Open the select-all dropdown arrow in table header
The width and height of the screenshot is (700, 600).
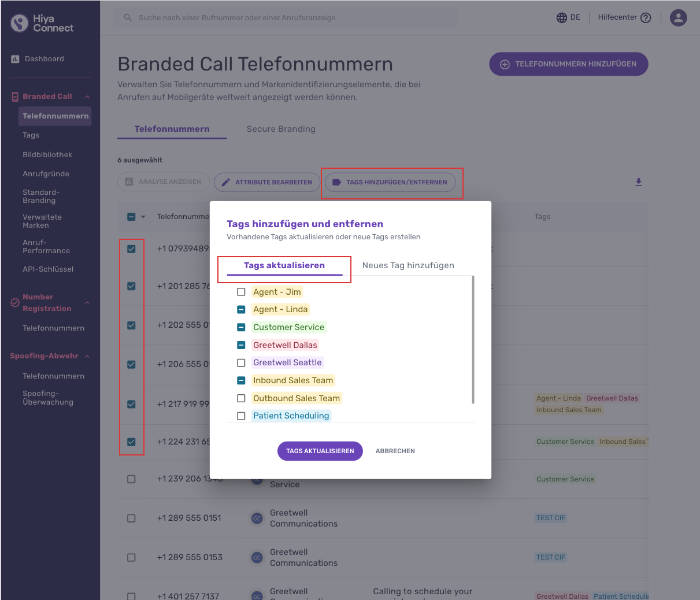pyautogui.click(x=143, y=217)
